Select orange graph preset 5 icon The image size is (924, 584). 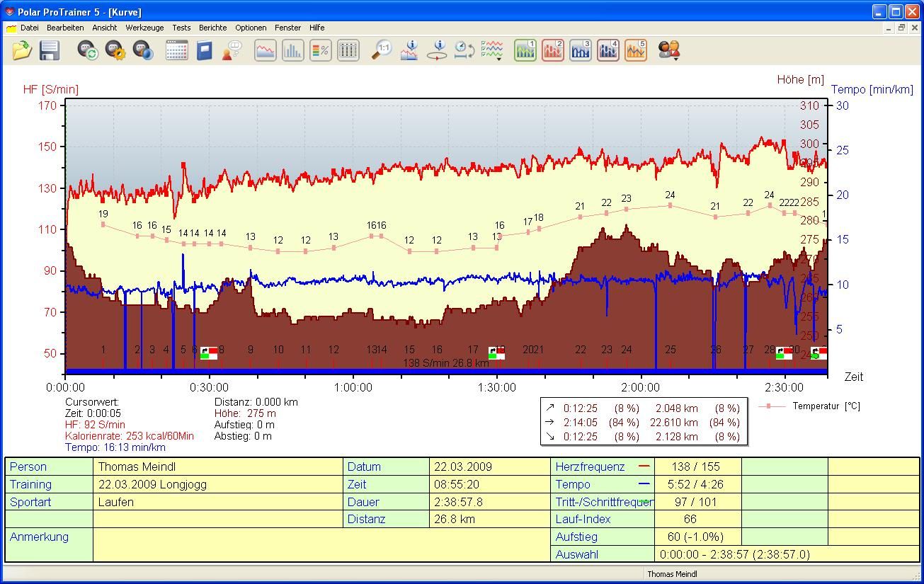coord(636,50)
